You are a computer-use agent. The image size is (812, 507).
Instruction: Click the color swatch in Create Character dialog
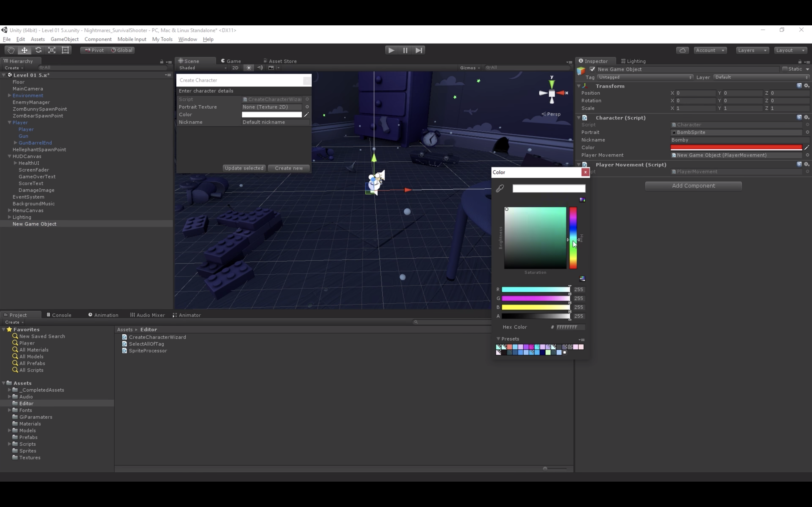pyautogui.click(x=272, y=114)
